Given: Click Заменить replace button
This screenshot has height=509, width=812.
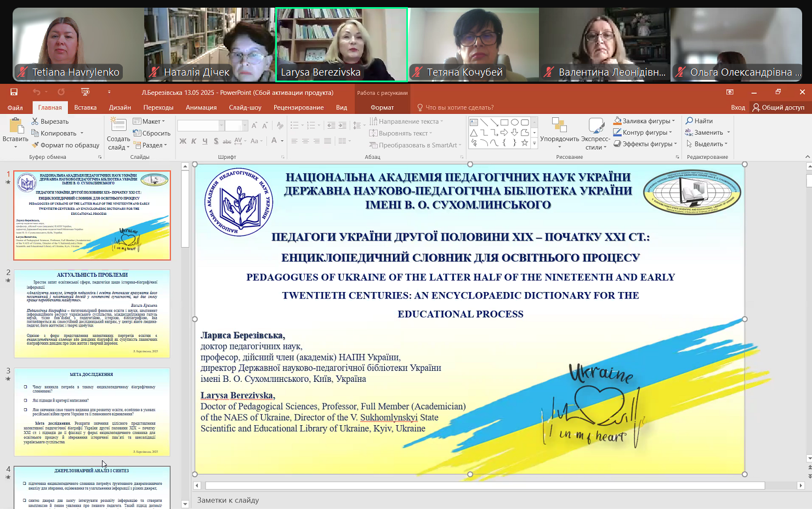Looking at the screenshot, I should click(705, 133).
